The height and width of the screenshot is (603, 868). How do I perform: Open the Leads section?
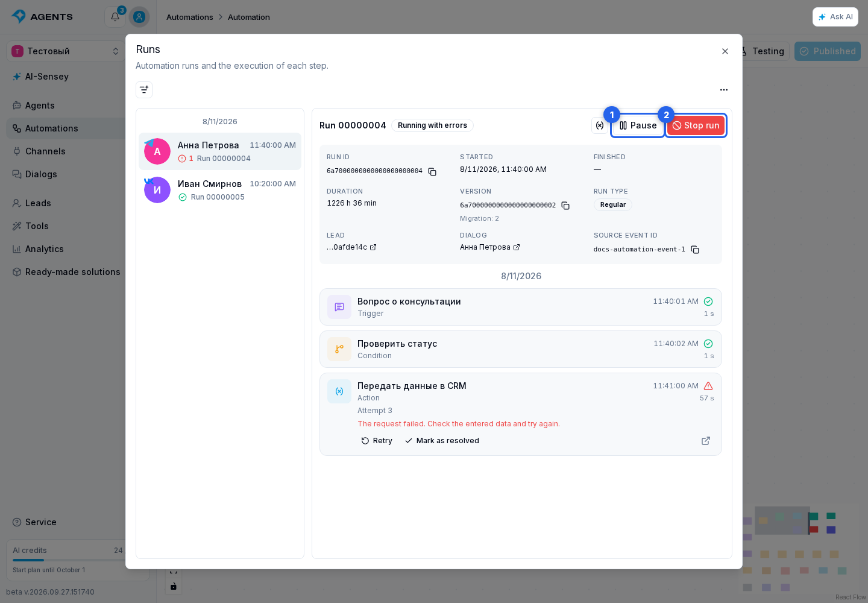click(x=66, y=203)
